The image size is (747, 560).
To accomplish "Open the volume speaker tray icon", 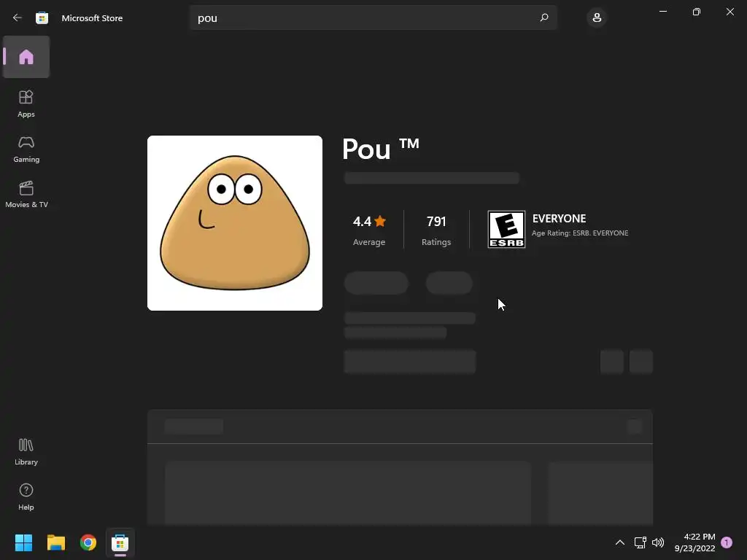I will [658, 542].
